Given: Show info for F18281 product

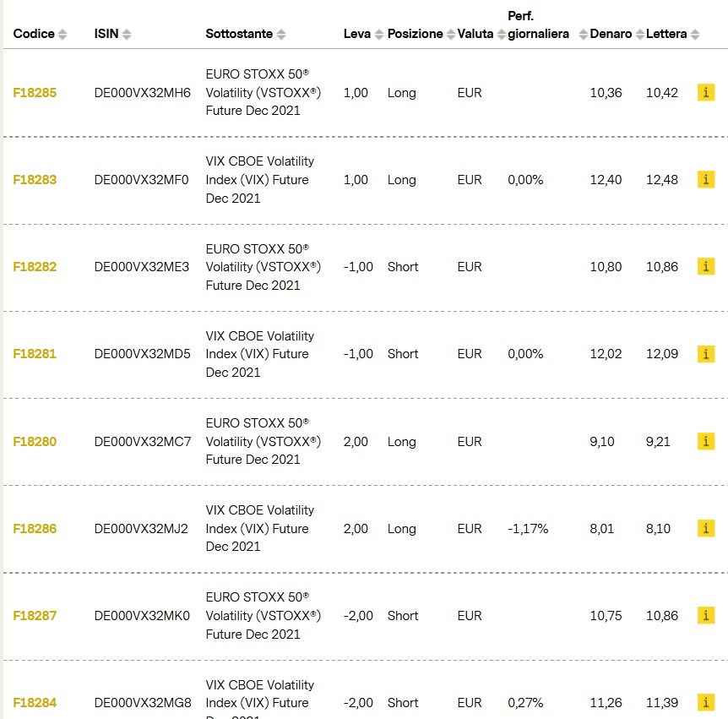Looking at the screenshot, I should pos(706,354).
